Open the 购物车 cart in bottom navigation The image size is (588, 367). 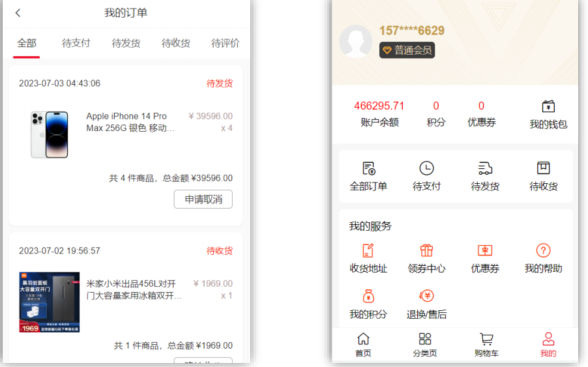(x=486, y=344)
